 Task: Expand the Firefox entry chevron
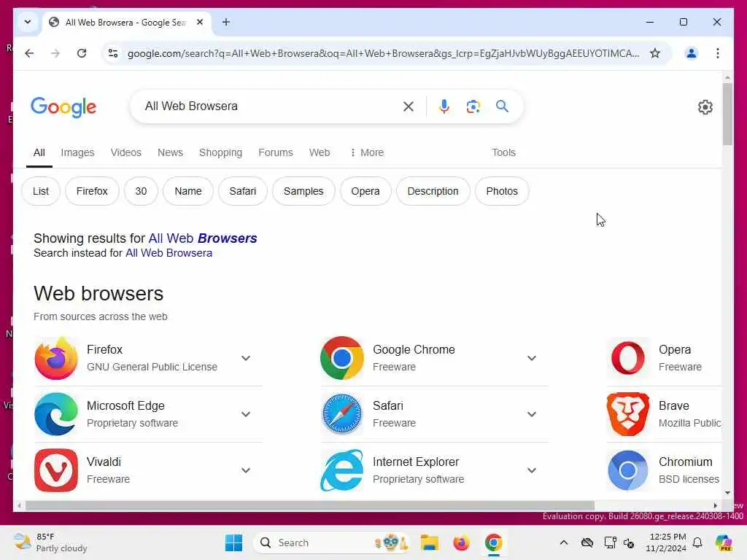pos(246,358)
